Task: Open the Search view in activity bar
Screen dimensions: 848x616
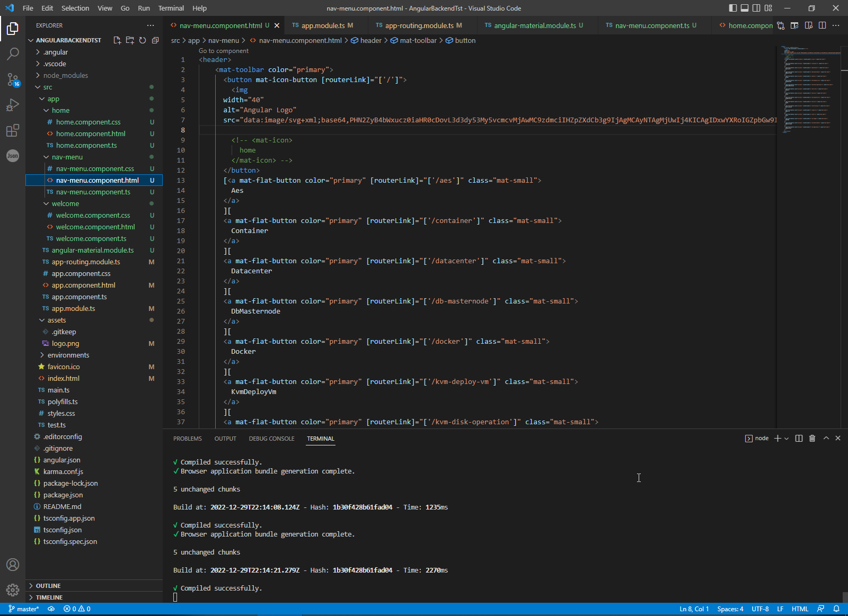Action: click(13, 53)
